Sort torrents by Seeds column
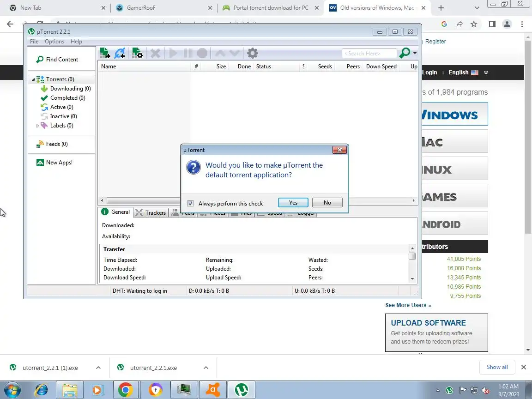Screen dimensions: 532x399 click(x=320, y=66)
